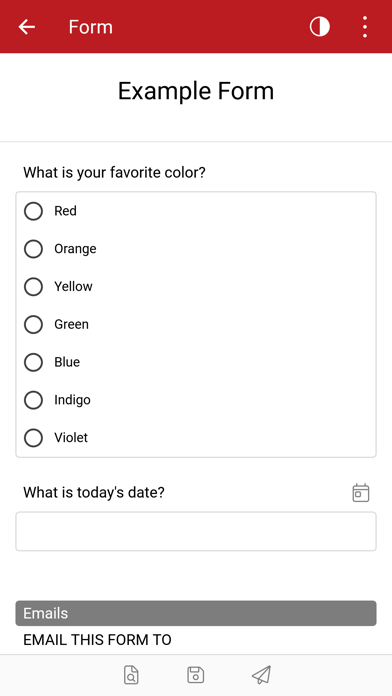Screen dimensions: 392x696
Task: Click 'What is your favorite color?' question
Action: [115, 172]
